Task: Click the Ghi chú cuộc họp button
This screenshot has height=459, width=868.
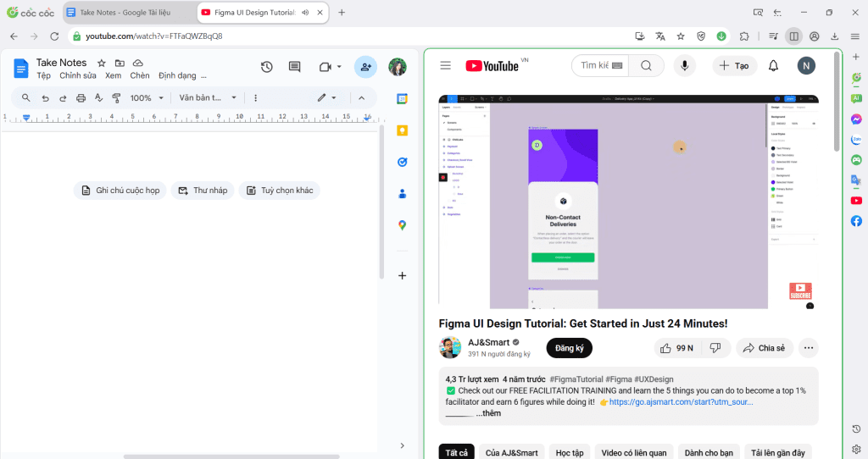Action: click(x=120, y=191)
